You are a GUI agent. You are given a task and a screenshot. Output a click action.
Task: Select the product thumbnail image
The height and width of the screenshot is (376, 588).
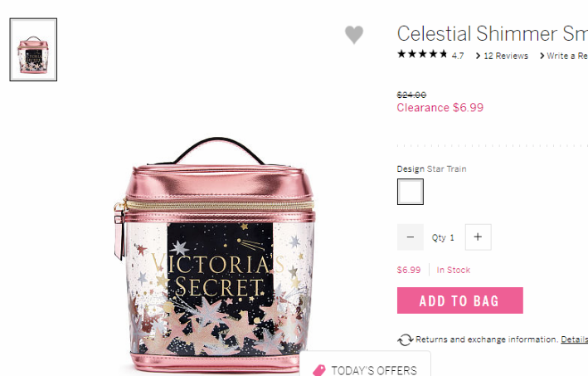tap(33, 50)
